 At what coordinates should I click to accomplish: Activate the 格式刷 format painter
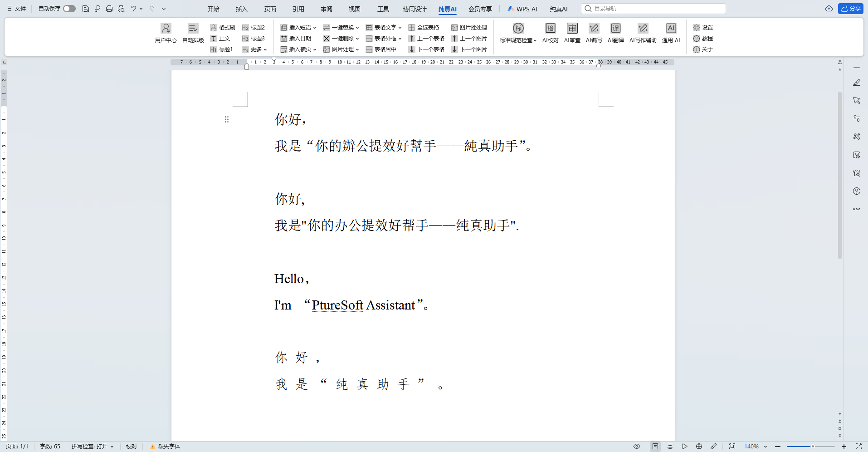(x=223, y=28)
